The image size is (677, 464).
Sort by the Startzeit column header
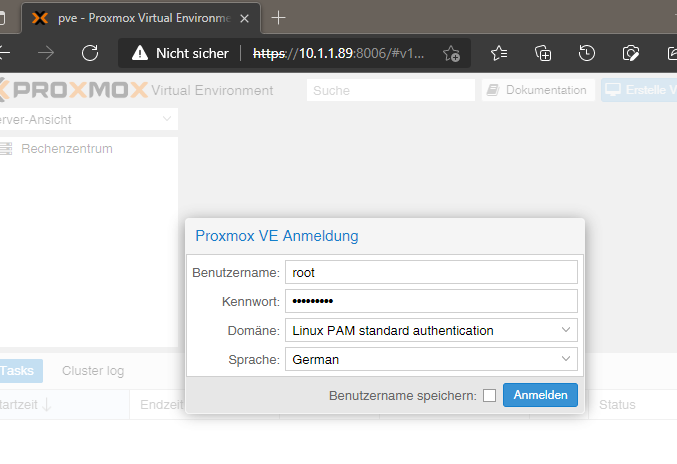(x=65, y=404)
